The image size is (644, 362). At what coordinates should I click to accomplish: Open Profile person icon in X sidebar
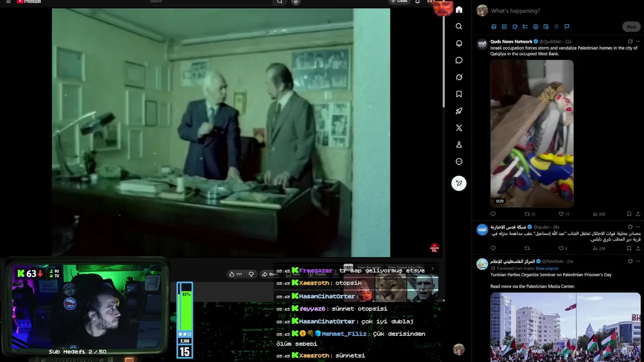point(459,145)
